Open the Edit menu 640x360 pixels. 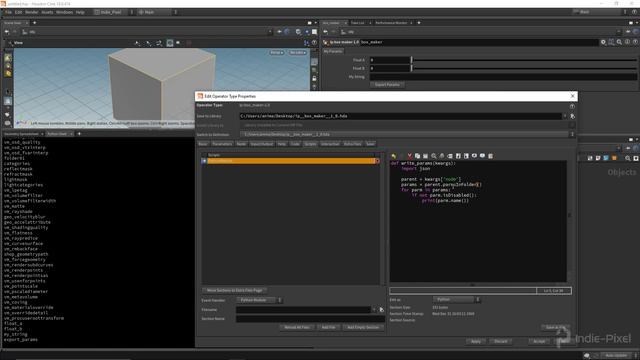[x=19, y=12]
